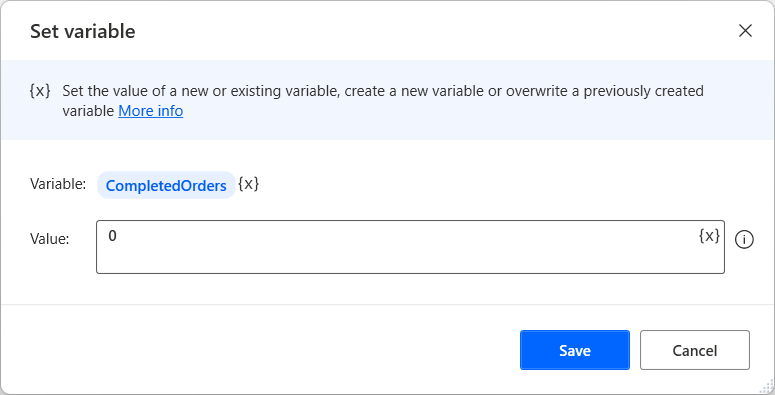Open variable picker inside Value field

[x=709, y=236]
